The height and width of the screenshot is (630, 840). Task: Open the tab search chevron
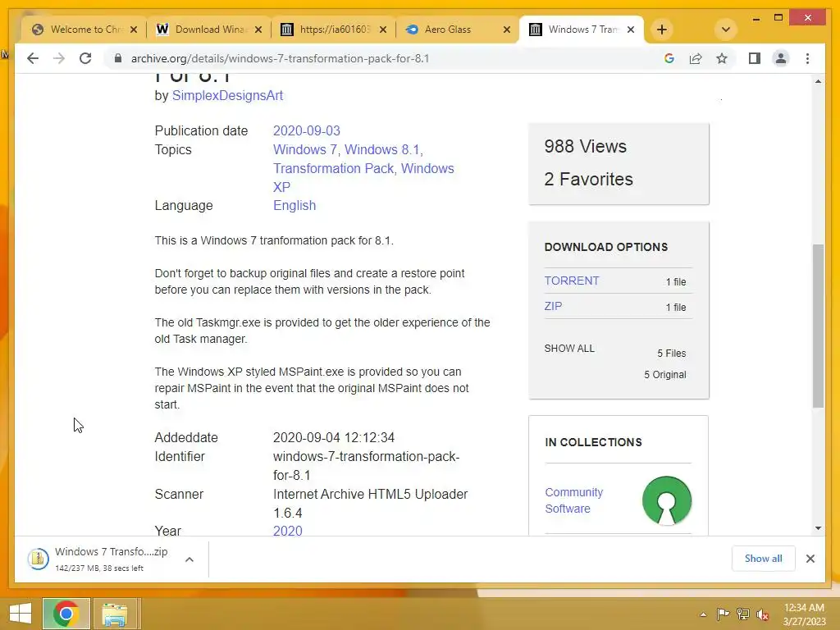[x=725, y=30]
